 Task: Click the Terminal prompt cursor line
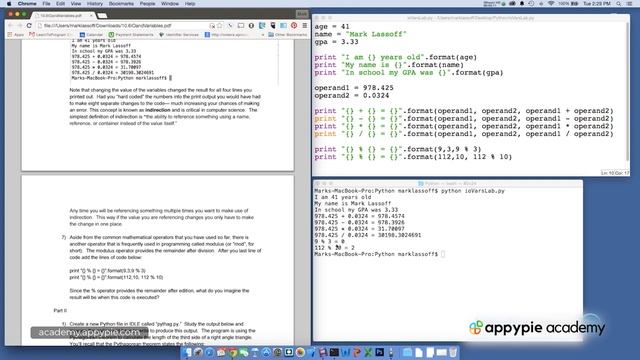(380, 254)
